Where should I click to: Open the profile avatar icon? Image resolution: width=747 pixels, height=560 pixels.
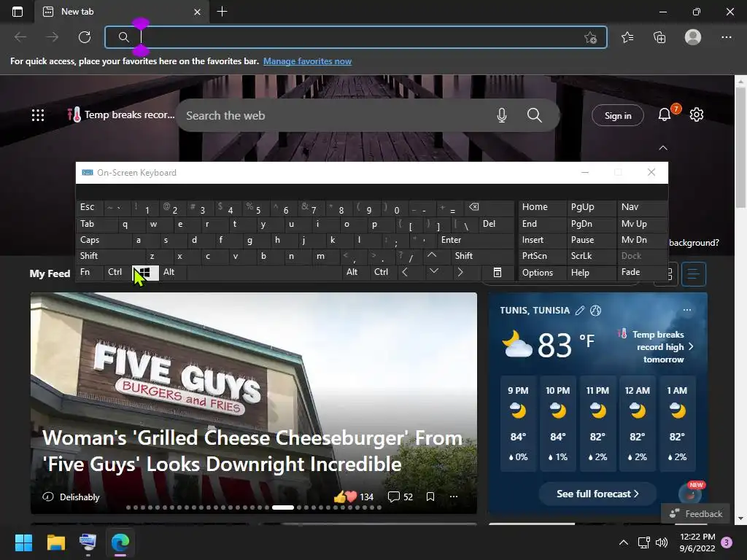[x=693, y=37]
